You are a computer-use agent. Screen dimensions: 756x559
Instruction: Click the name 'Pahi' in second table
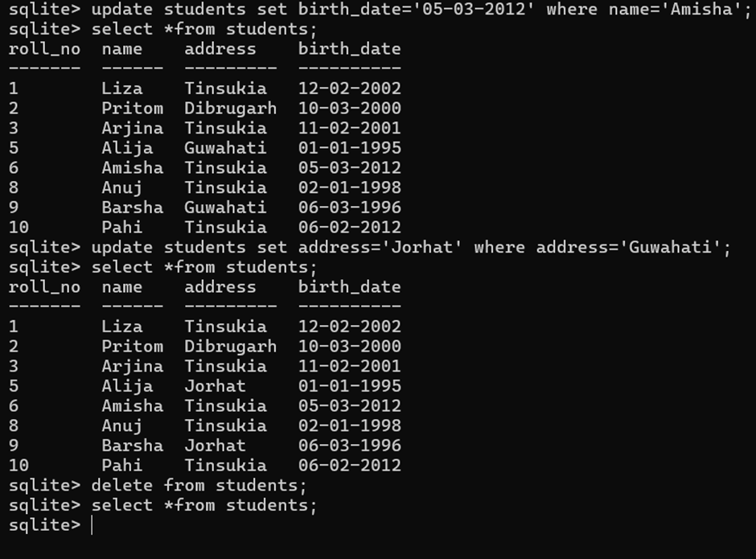point(122,465)
